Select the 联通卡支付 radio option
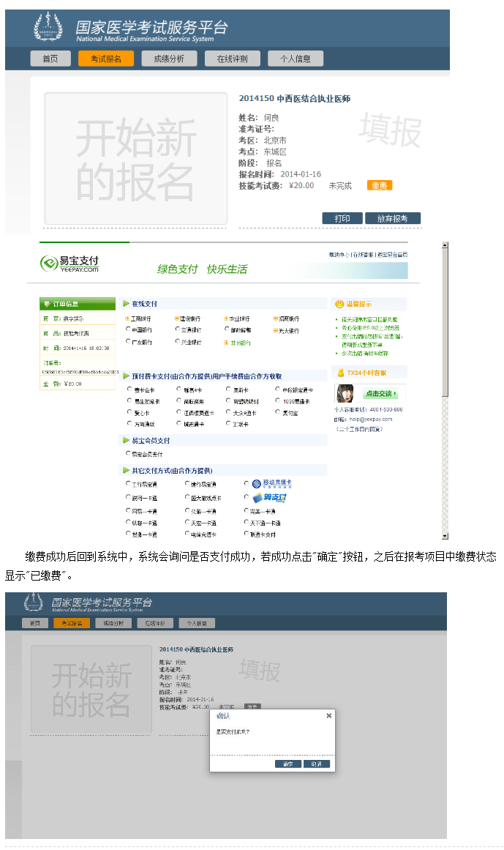 [247, 534]
